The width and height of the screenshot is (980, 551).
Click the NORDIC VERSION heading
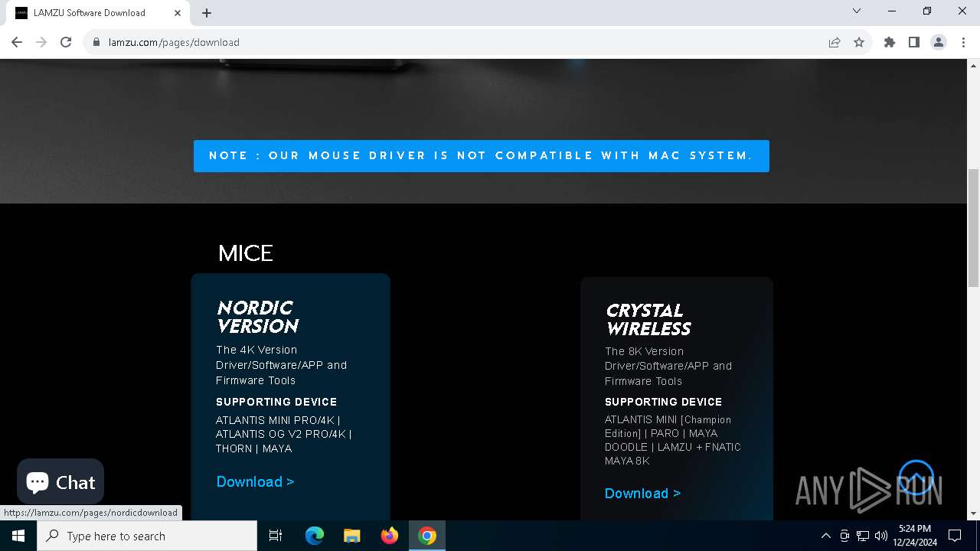tap(257, 317)
